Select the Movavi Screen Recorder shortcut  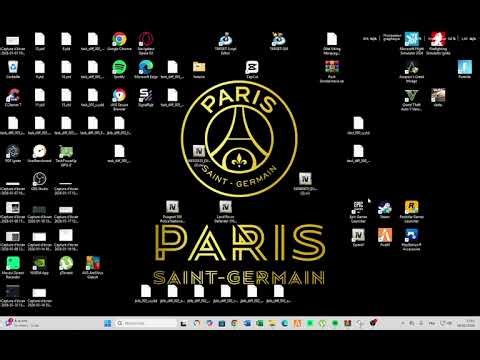pyautogui.click(x=13, y=267)
